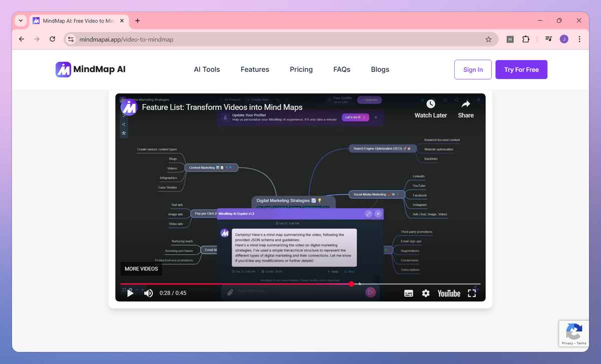The image size is (601, 364).
Task: Enter fullscreen mode in the video player
Action: (471, 293)
